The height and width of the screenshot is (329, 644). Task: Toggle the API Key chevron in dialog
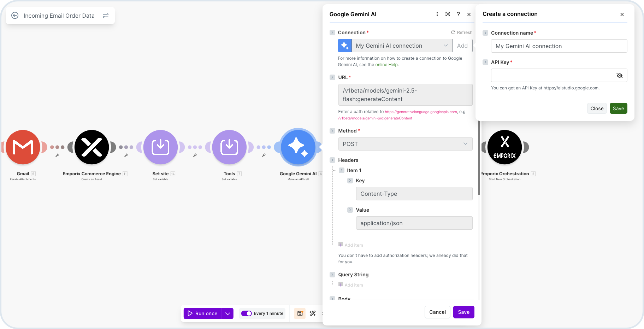pos(485,62)
